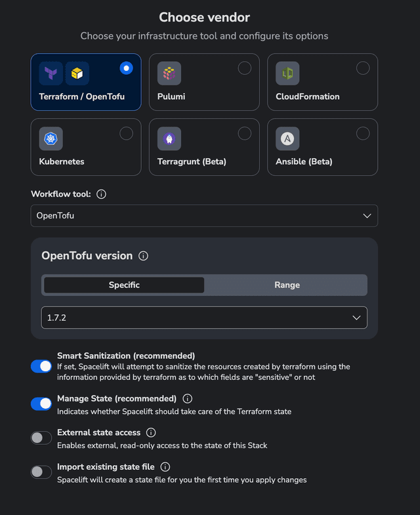This screenshot has height=515, width=420.
Task: Click the Terraform logo icon
Action: 51,73
